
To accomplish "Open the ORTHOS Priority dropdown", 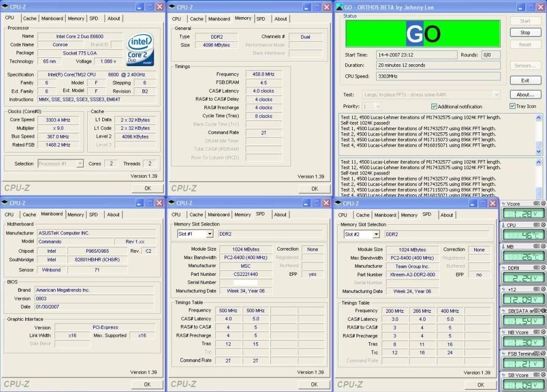I will click(x=378, y=107).
